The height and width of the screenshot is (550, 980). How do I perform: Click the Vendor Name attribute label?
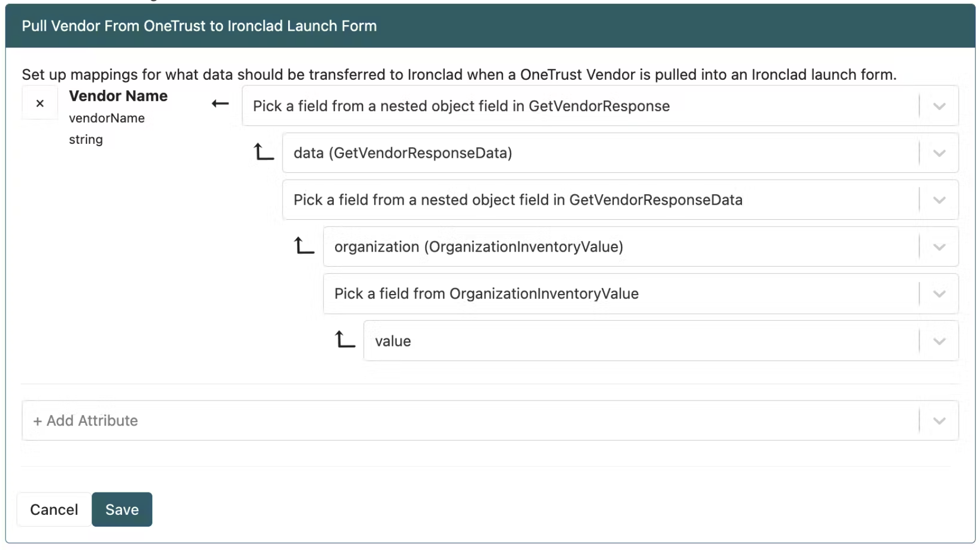(118, 96)
